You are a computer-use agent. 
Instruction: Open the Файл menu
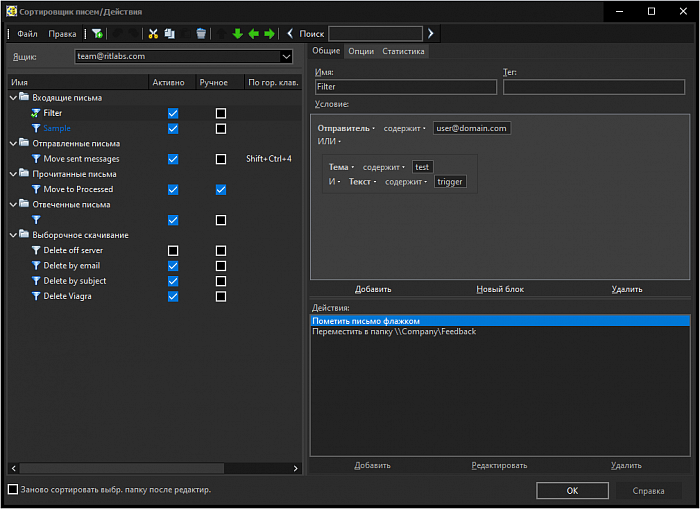27,34
